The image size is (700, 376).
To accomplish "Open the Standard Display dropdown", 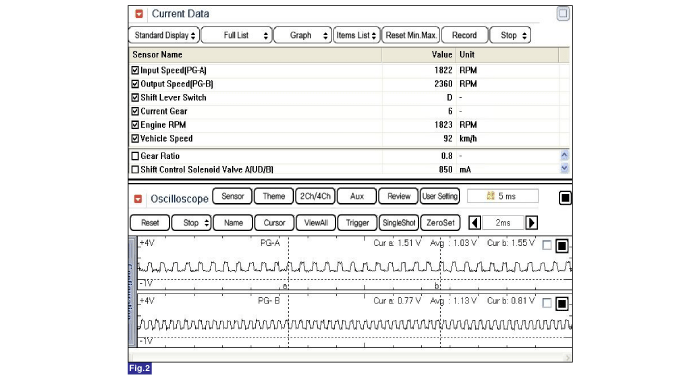I will pos(164,35).
